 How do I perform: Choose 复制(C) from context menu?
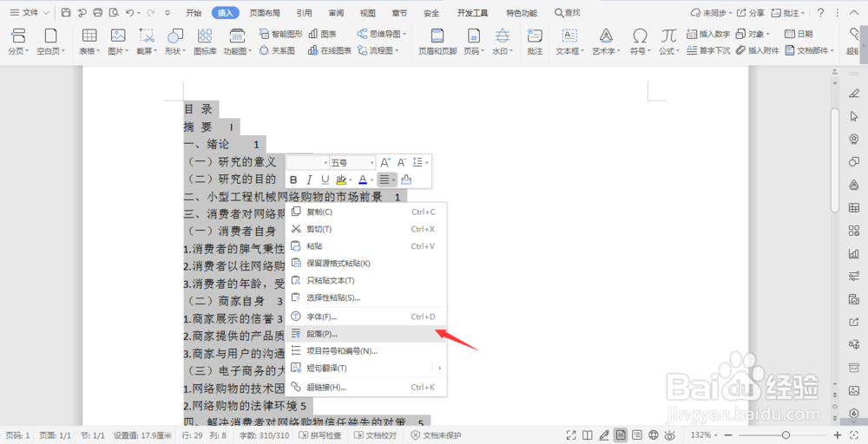[366, 212]
